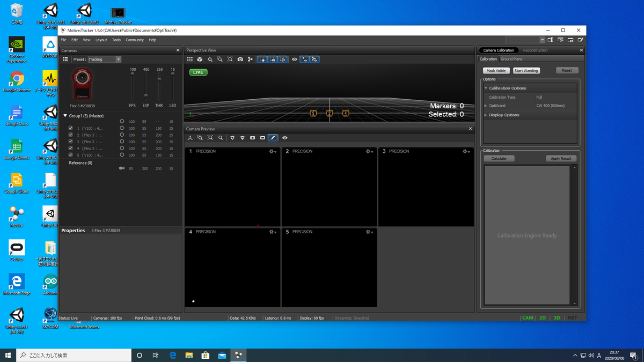Open the gear settings menu for camera preview 2
The image size is (644, 362).
point(369,152)
